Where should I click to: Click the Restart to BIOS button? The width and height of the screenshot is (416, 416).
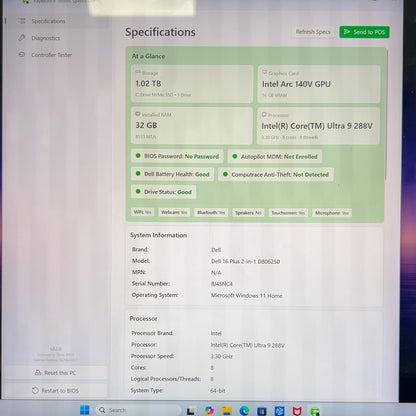pyautogui.click(x=55, y=390)
